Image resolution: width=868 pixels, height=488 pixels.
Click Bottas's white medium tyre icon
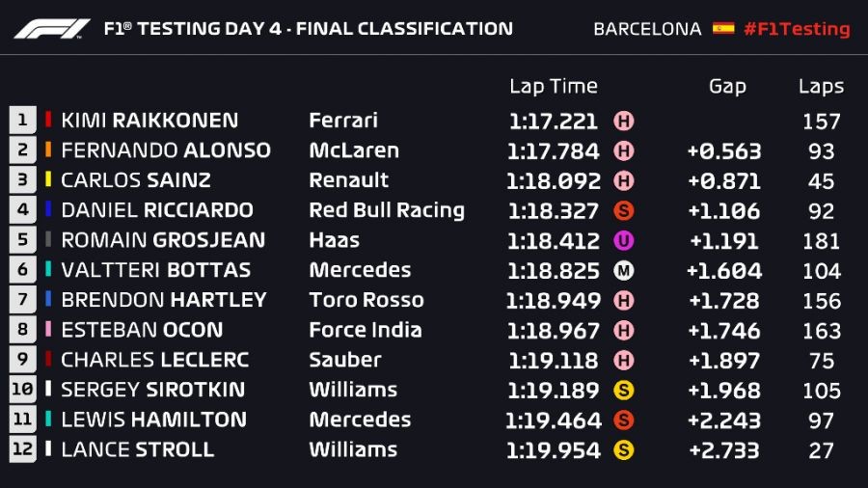click(x=624, y=271)
